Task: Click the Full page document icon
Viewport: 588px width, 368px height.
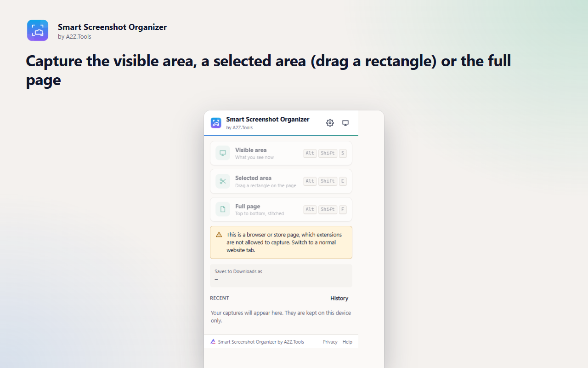Action: pyautogui.click(x=223, y=209)
